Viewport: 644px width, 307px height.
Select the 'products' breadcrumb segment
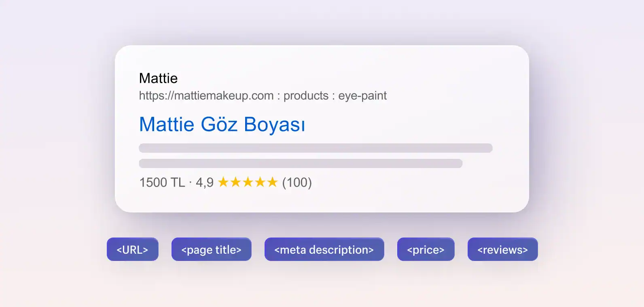(x=306, y=96)
